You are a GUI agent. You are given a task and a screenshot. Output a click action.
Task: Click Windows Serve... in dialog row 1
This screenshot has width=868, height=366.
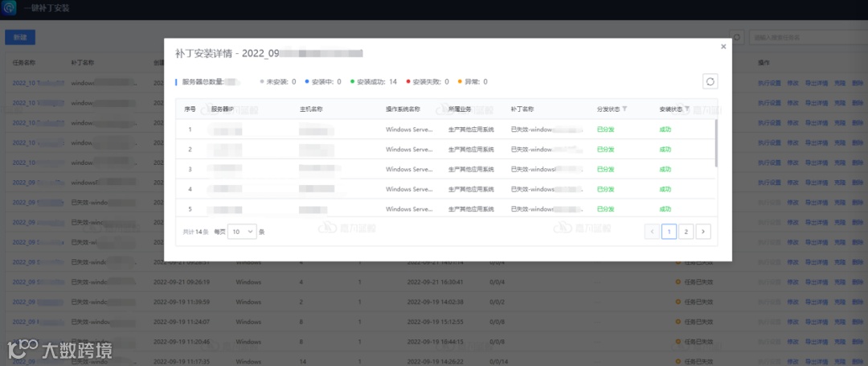click(409, 130)
